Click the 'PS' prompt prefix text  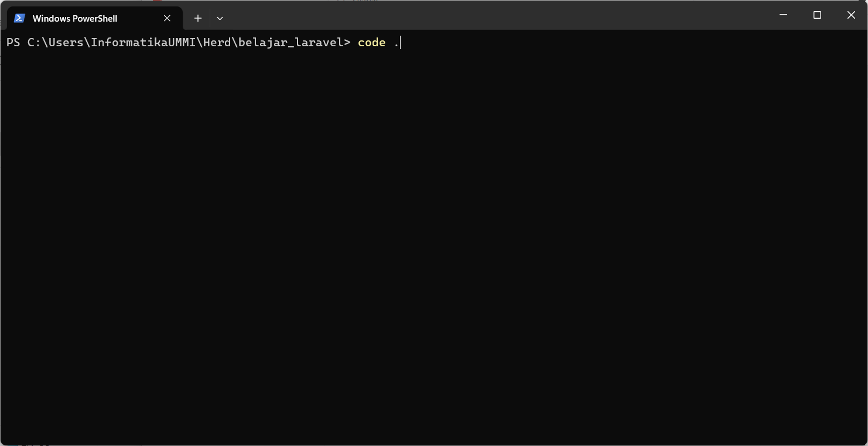pos(13,42)
